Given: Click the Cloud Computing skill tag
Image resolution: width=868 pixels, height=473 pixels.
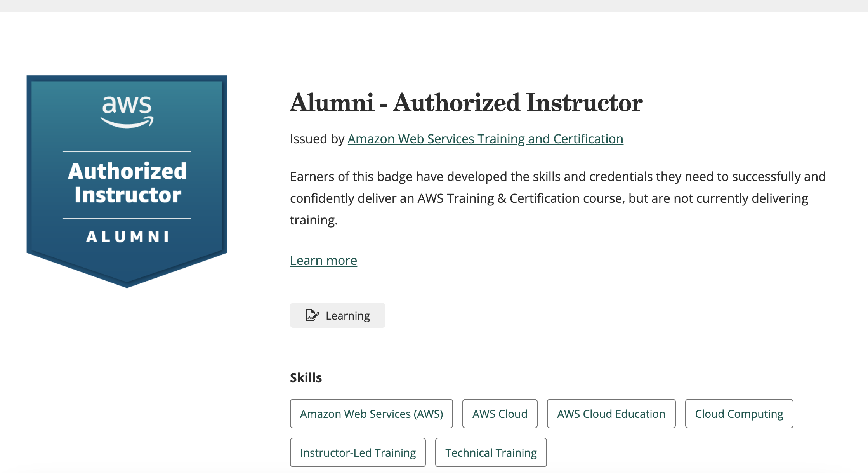Looking at the screenshot, I should pyautogui.click(x=739, y=414).
